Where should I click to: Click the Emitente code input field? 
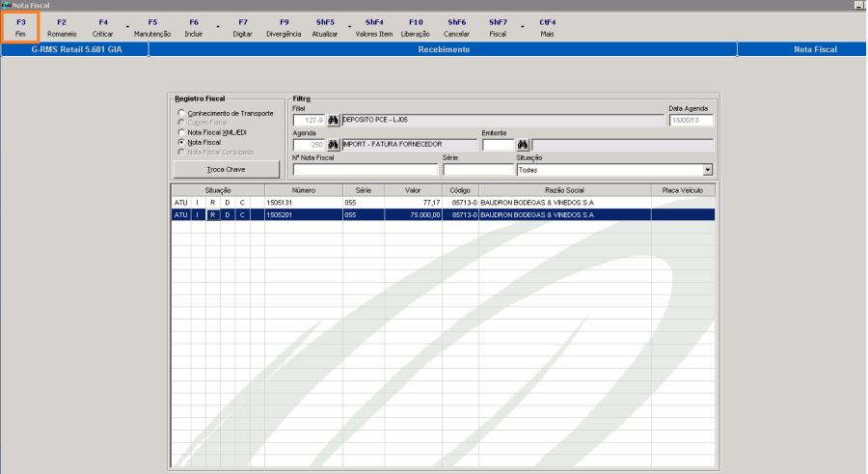499,145
